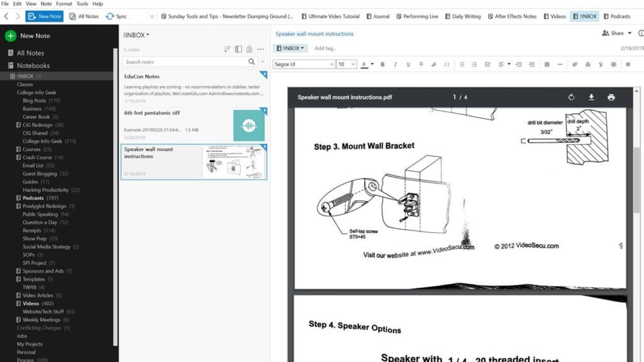This screenshot has height=362, width=644.
Task: Go forward with the right arrow
Action: point(18,16)
